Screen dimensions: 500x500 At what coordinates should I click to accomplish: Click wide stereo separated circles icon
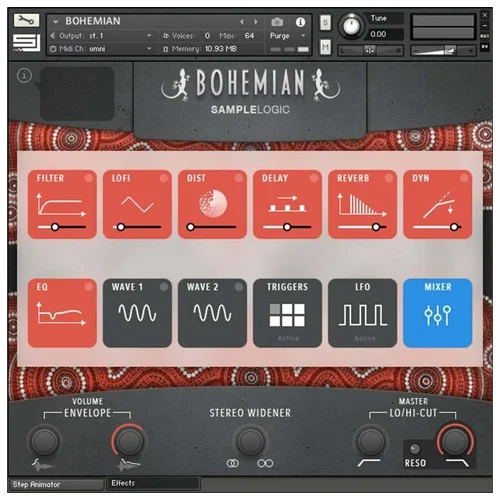coord(265,463)
